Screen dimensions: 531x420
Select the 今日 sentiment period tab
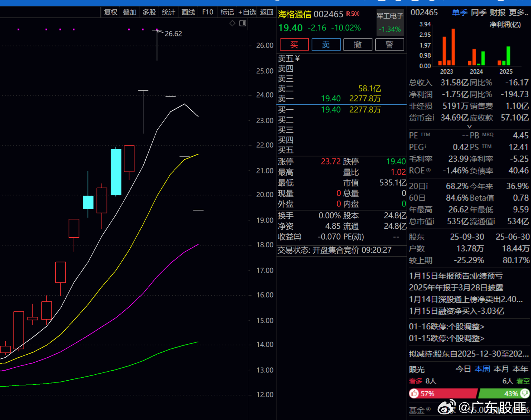pyautogui.click(x=463, y=369)
